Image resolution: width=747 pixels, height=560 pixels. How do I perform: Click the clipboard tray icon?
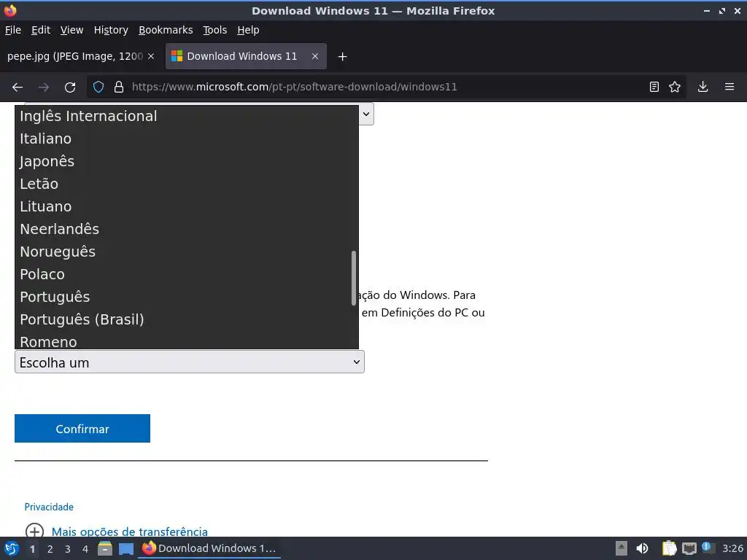point(669,548)
